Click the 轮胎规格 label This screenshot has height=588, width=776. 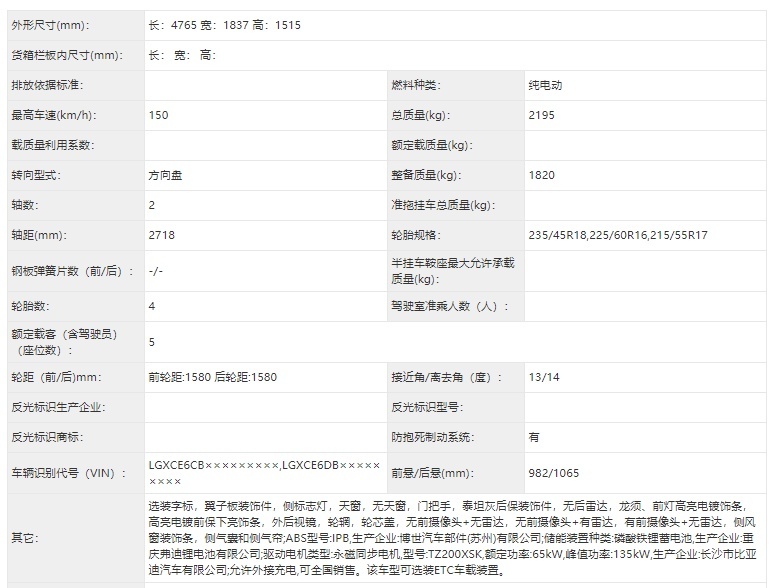coord(416,235)
